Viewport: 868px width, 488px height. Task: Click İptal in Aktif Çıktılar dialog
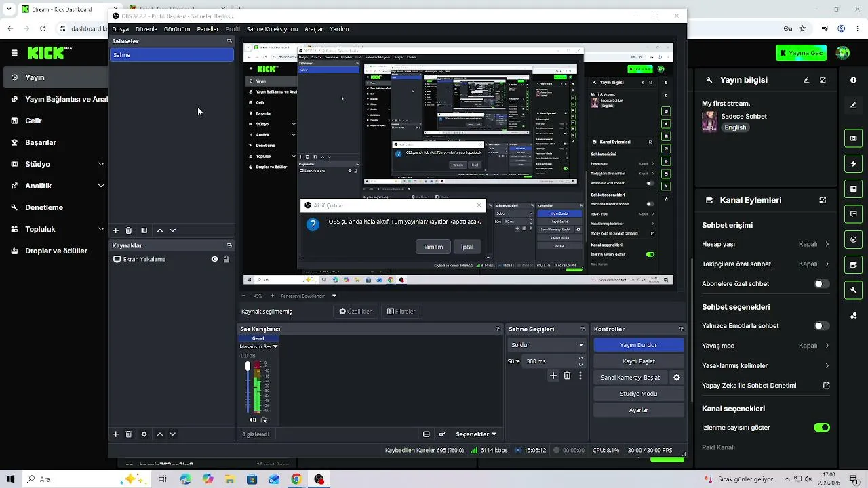[467, 247]
